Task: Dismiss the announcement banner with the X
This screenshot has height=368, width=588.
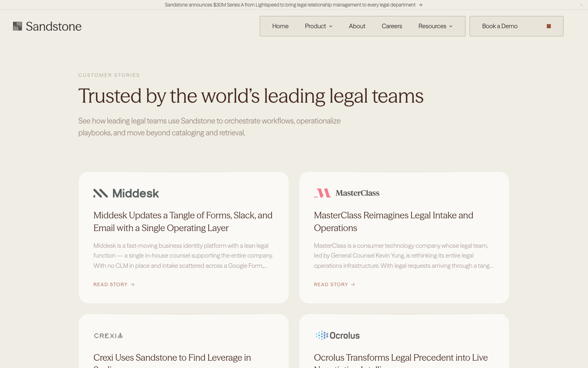Action: tap(581, 5)
